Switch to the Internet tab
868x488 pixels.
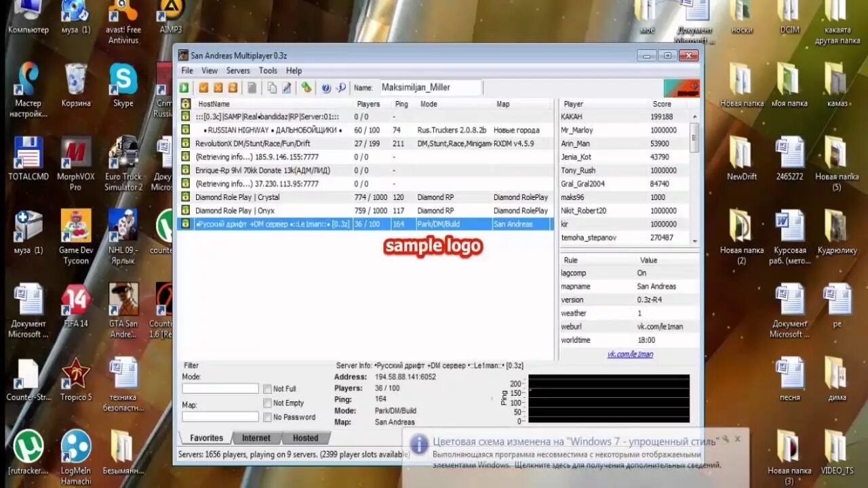[x=256, y=438]
